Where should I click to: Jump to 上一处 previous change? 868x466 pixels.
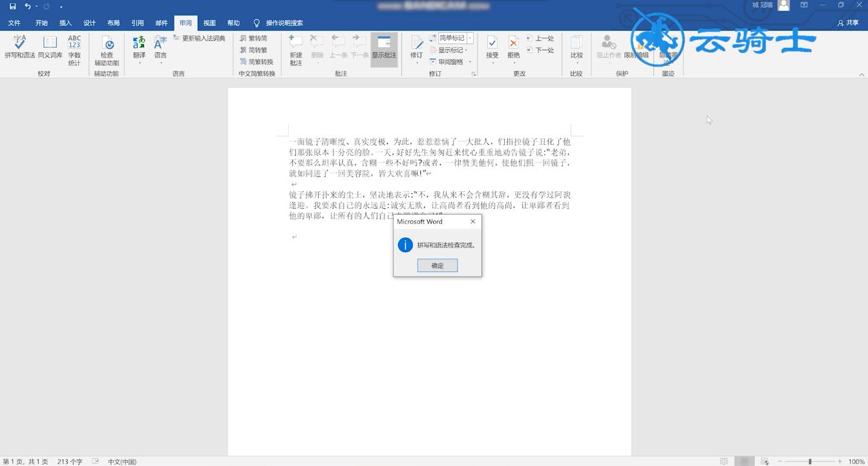540,38
